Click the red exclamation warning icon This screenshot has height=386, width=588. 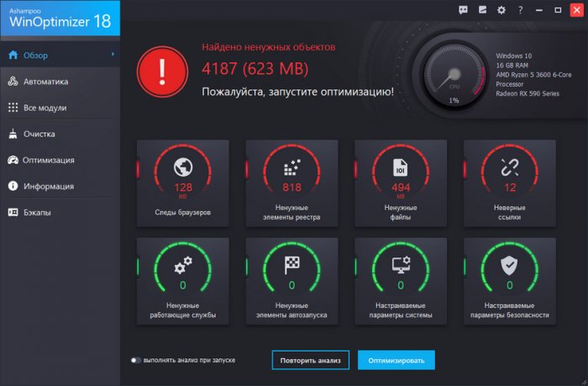tap(162, 71)
